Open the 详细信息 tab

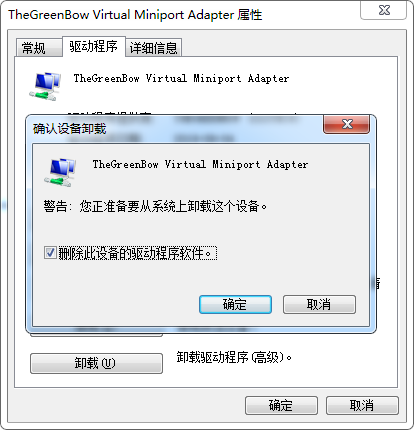point(153,48)
